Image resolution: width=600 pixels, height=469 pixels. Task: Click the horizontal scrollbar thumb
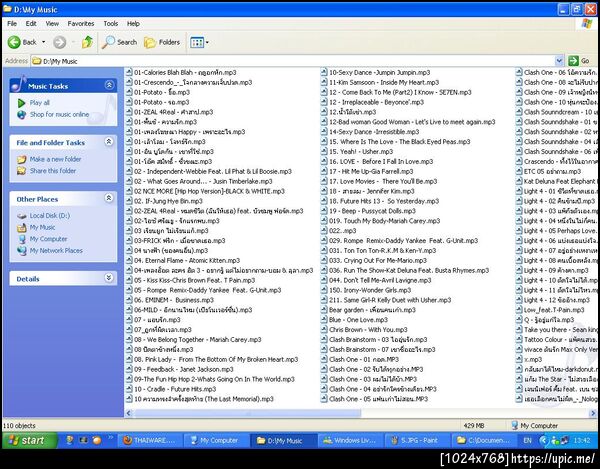click(247, 413)
